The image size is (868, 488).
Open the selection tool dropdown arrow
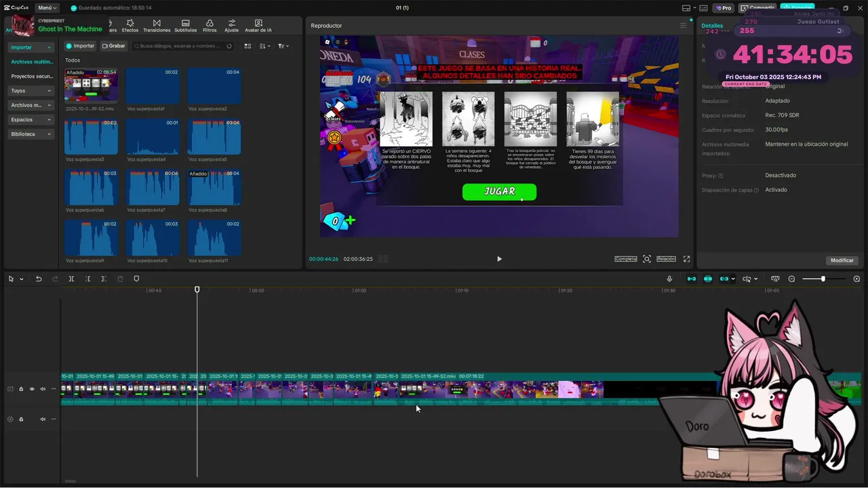pyautogui.click(x=22, y=279)
